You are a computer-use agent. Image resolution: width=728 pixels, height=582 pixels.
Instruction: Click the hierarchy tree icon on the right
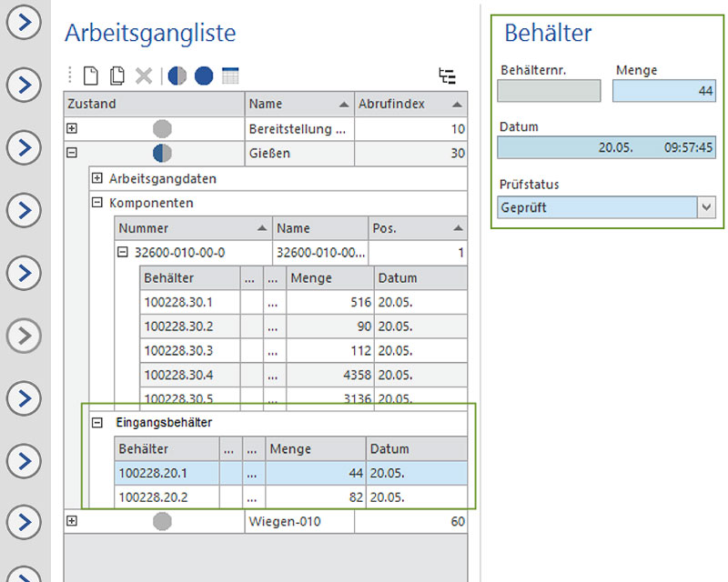point(448,76)
